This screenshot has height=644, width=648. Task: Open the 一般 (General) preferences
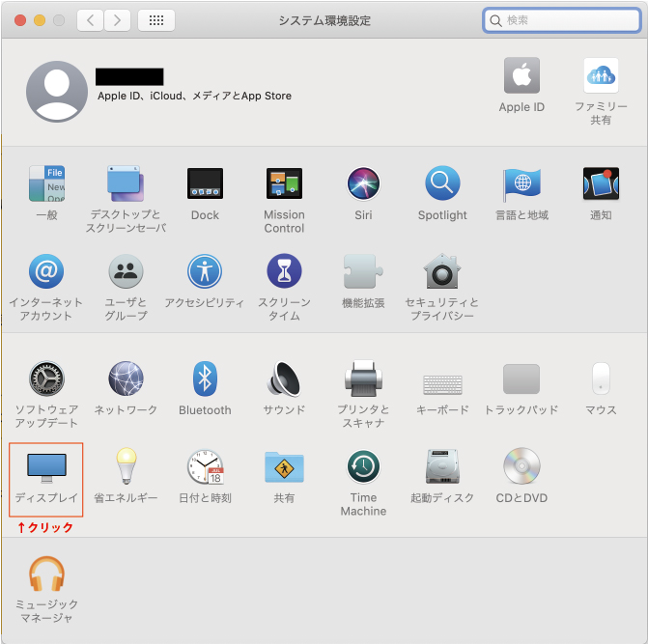(x=46, y=183)
